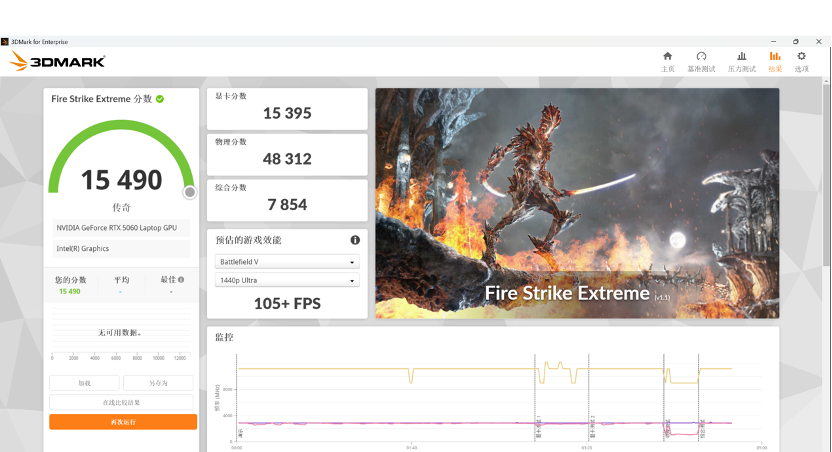
Task: Open the Stress Tests chart icon
Action: coord(742,56)
